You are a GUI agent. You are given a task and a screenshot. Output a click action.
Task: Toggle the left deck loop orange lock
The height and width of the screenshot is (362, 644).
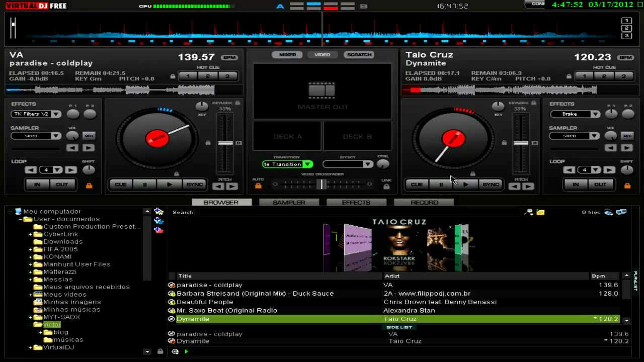click(89, 186)
